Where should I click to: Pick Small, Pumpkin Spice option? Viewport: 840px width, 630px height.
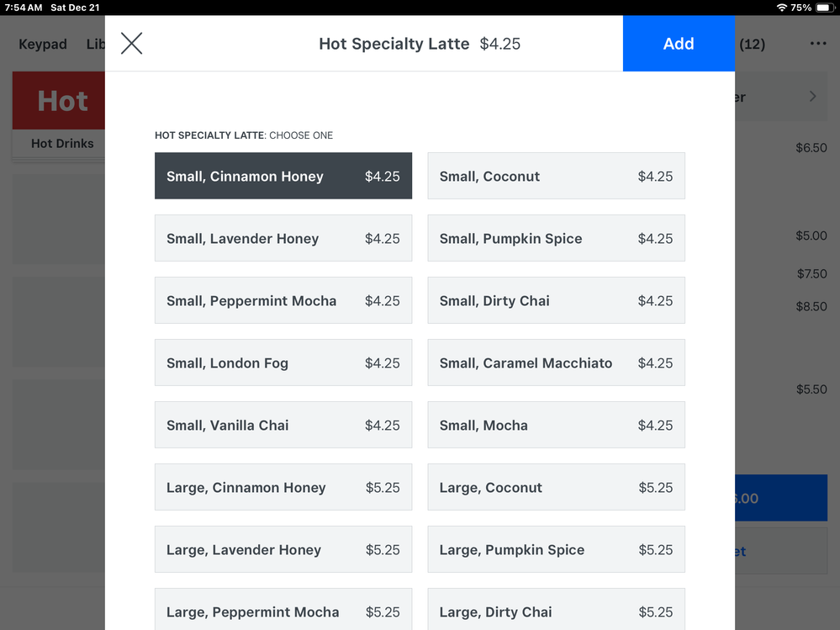click(556, 238)
